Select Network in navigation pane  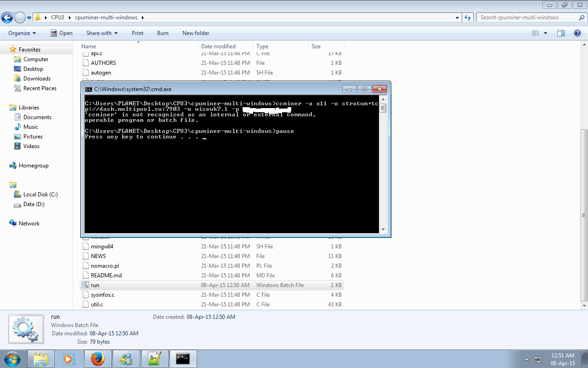pos(29,224)
